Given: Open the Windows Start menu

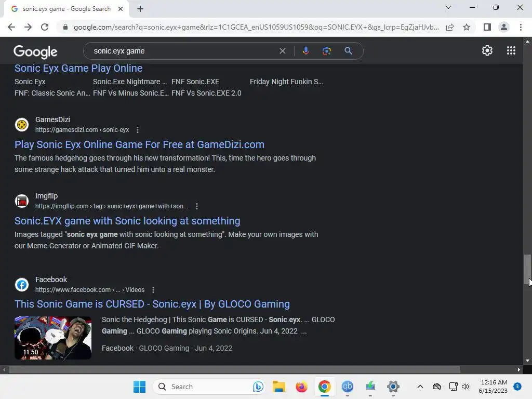Looking at the screenshot, I should pyautogui.click(x=139, y=387).
